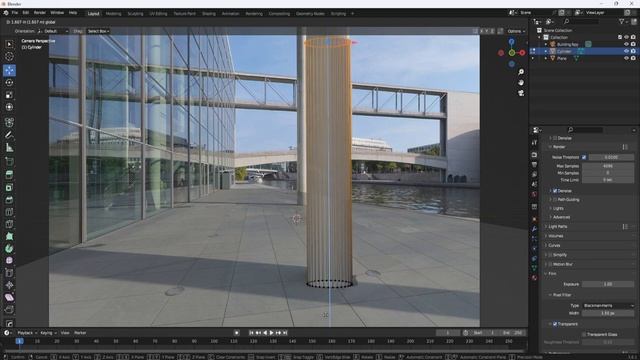640x360 pixels.
Task: Activate the Transform tool
Action: click(9, 107)
